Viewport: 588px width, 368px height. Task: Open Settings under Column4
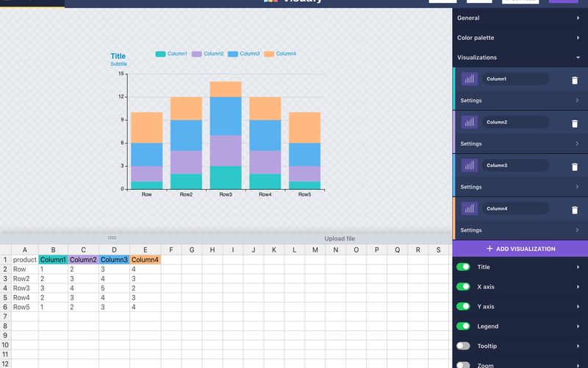click(x=520, y=230)
